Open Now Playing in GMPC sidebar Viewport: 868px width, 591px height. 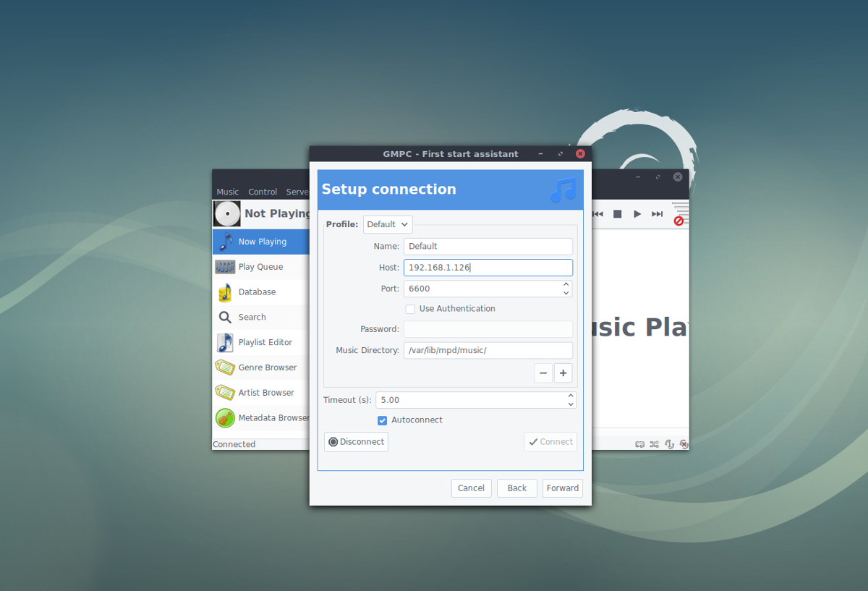point(261,242)
